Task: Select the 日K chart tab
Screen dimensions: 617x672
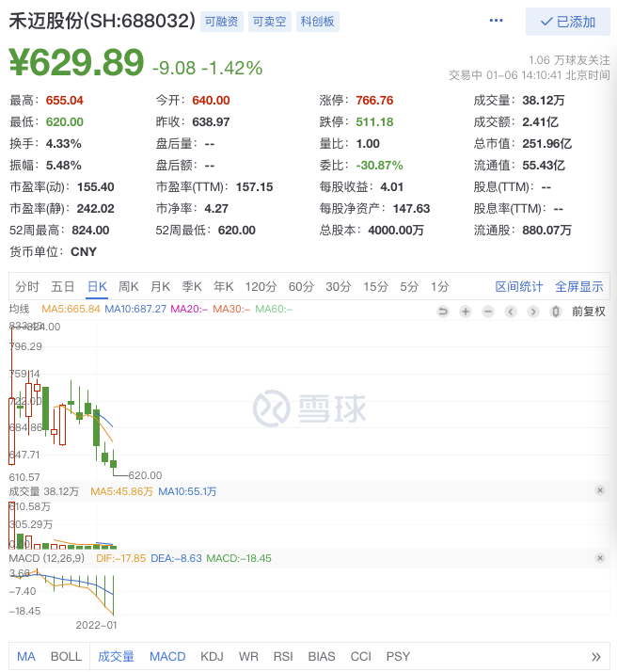Action: point(97,286)
